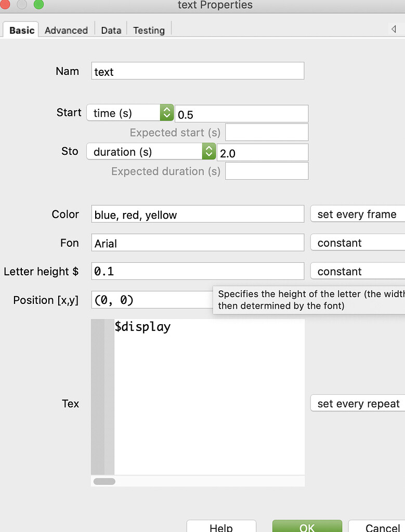Click the horizontal scrollbar under the Text editor
405x532 pixels.
click(x=103, y=481)
